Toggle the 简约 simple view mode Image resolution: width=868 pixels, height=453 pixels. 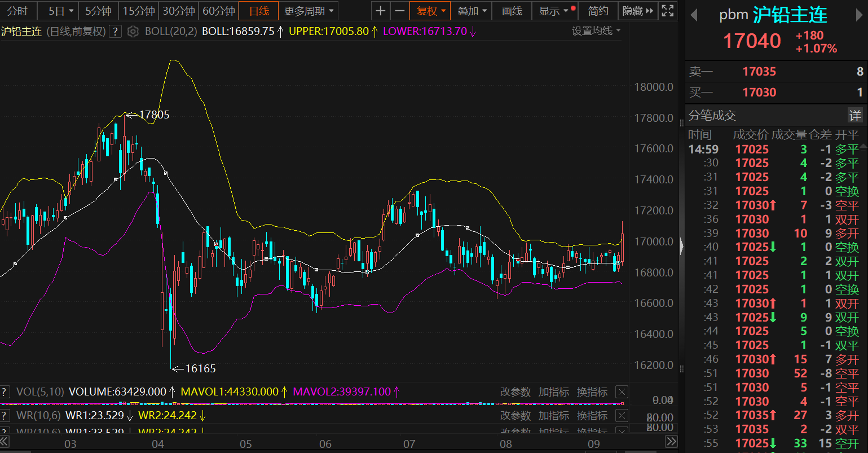598,11
